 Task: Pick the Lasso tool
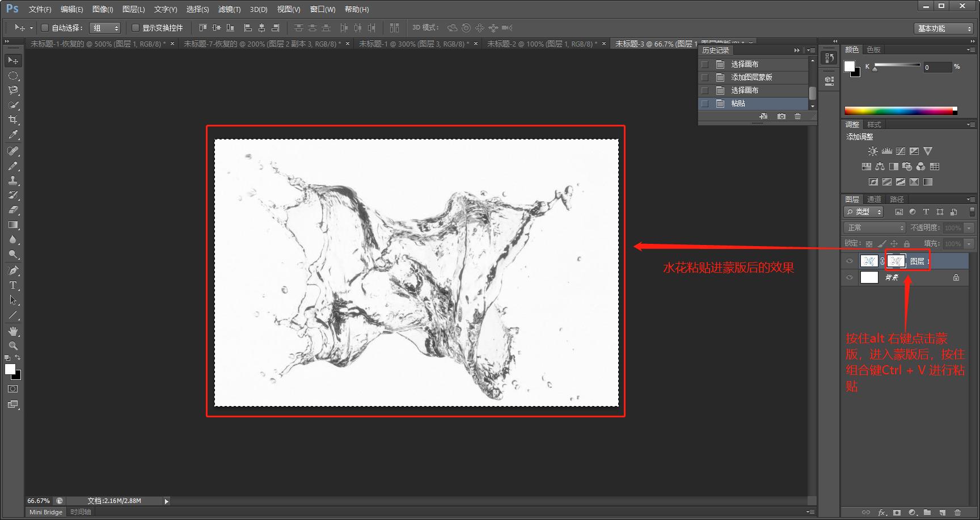coord(13,90)
